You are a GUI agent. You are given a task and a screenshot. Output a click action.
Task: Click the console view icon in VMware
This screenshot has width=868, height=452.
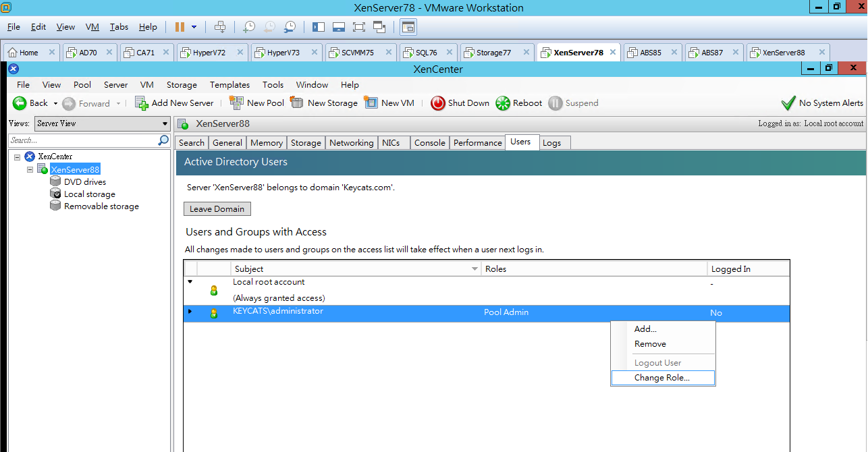pos(408,27)
